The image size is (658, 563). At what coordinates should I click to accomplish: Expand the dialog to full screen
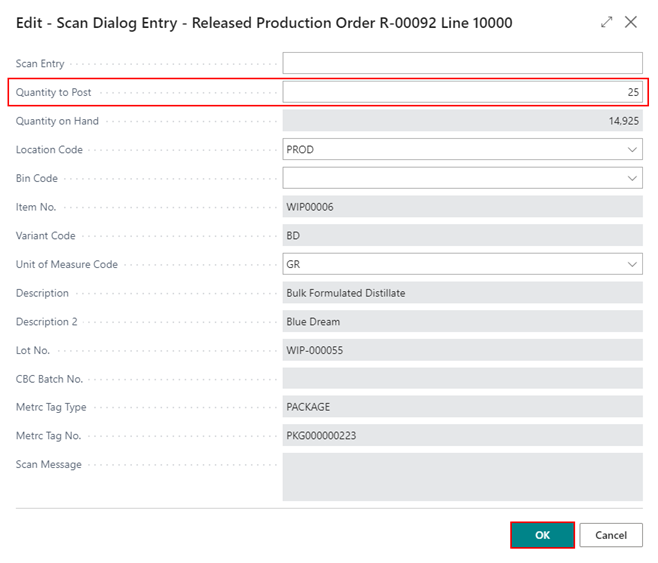point(607,22)
